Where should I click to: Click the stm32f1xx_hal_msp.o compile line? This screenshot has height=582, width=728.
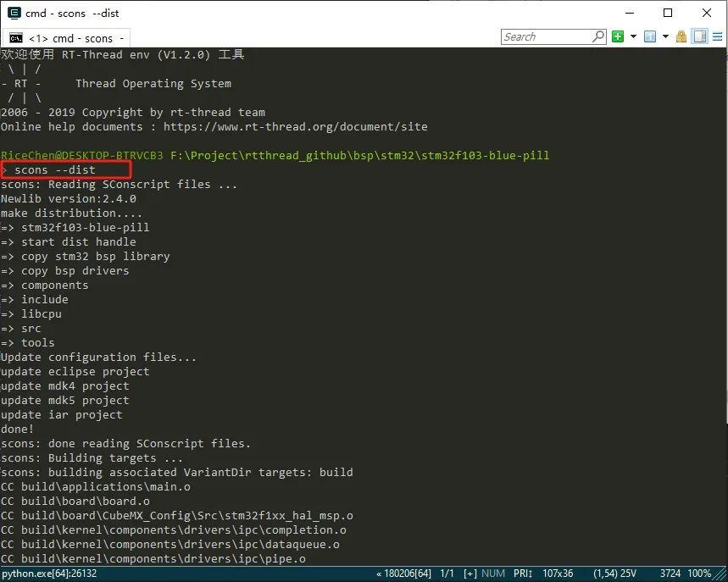click(177, 515)
